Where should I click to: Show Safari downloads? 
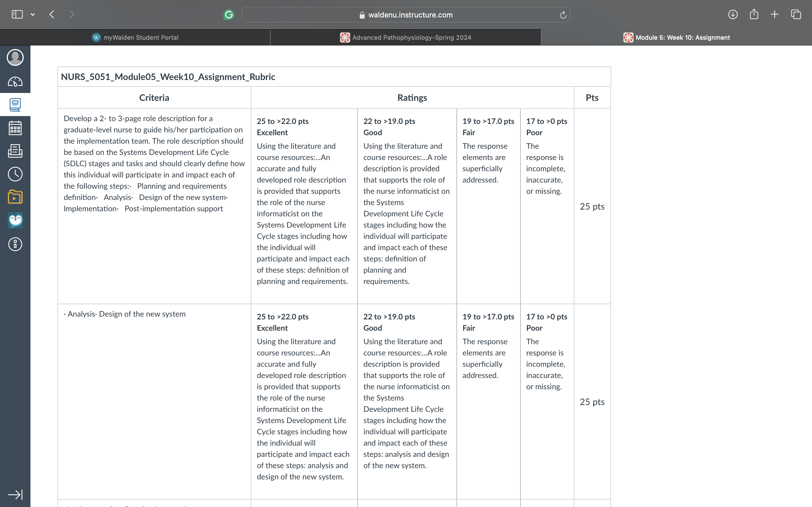coord(733,14)
